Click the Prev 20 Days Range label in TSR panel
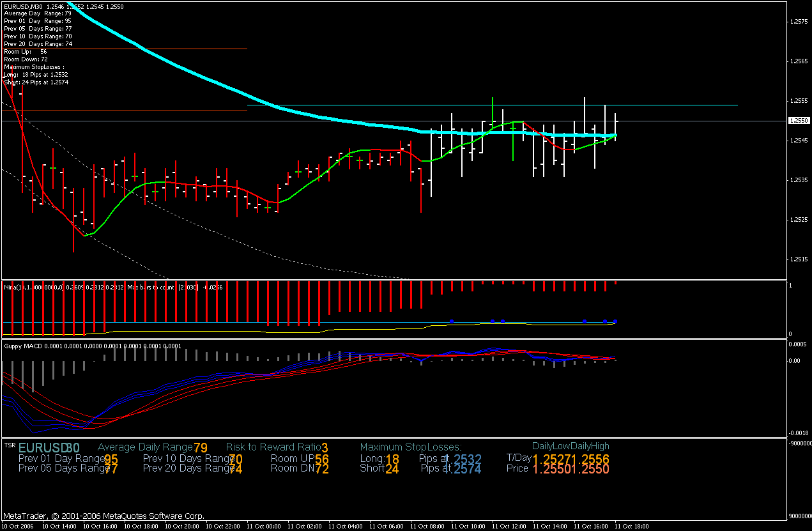The image size is (812, 531). coord(187,468)
